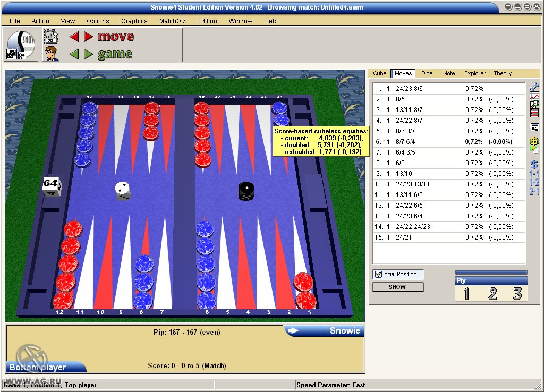Select the 2-1 score icon
Screen dimensions: 544x392
(x=534, y=191)
